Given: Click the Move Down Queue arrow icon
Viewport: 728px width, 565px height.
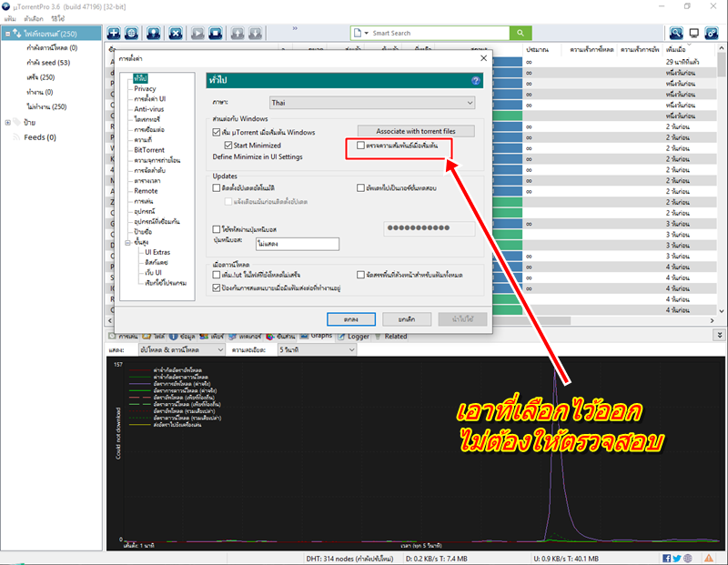Looking at the screenshot, I should coord(256,33).
